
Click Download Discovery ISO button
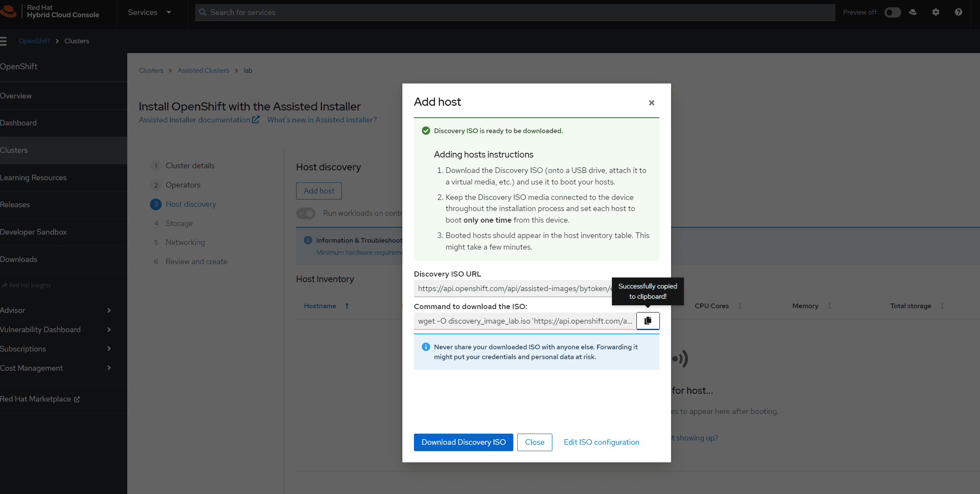tap(463, 442)
